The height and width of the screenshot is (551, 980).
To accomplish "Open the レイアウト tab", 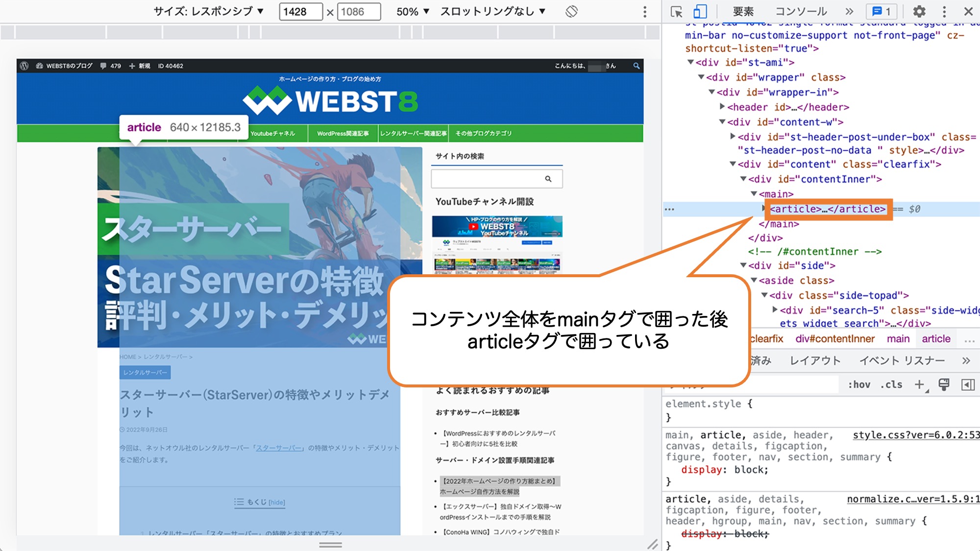I will click(815, 361).
